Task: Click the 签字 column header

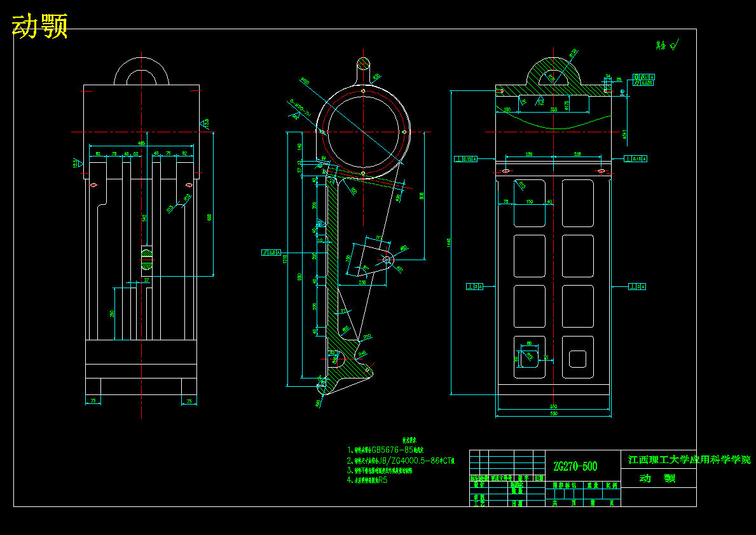Action: tap(523, 478)
